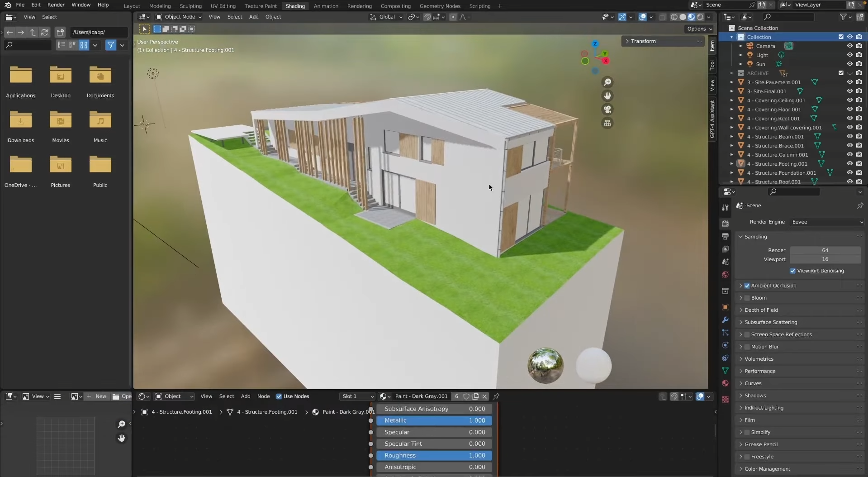Go to parent directory arrow icon

[x=33, y=32]
